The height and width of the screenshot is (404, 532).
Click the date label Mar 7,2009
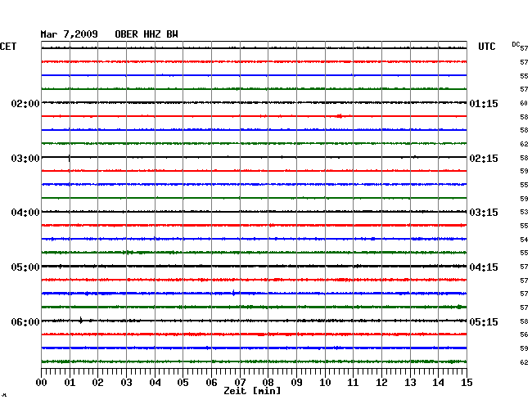click(69, 34)
